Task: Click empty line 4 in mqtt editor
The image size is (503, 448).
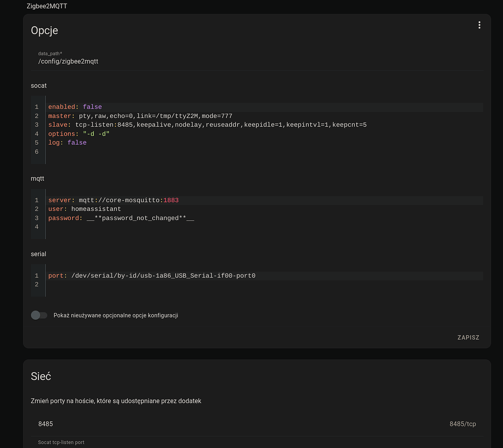Action: 196,227
